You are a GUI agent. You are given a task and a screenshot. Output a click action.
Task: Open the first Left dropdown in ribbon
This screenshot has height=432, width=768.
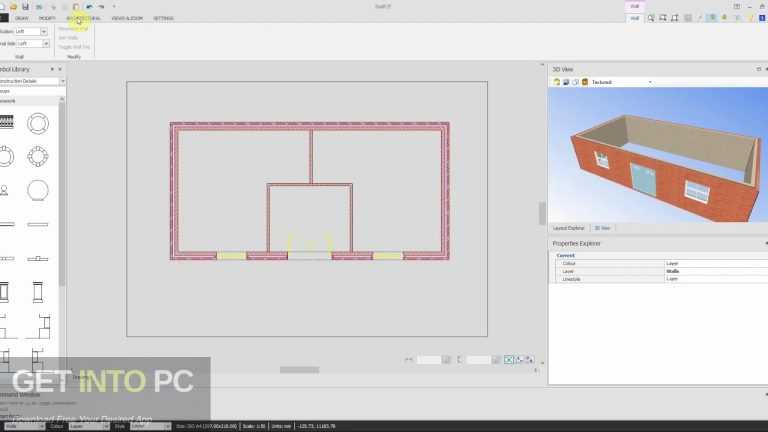pyautogui.click(x=31, y=31)
